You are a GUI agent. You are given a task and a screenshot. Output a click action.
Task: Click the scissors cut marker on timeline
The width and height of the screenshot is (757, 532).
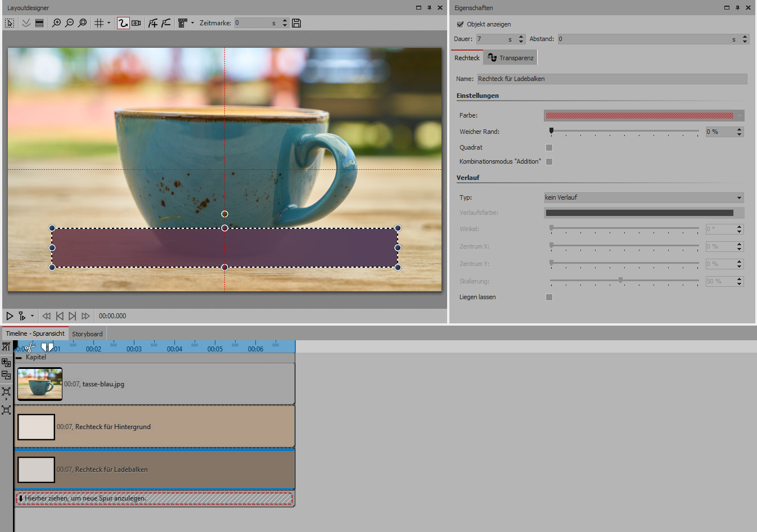tap(29, 348)
